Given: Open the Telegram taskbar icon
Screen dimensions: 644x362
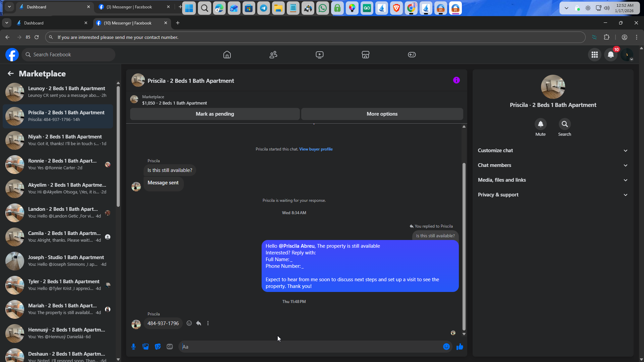Looking at the screenshot, I should pyautogui.click(x=264, y=8).
